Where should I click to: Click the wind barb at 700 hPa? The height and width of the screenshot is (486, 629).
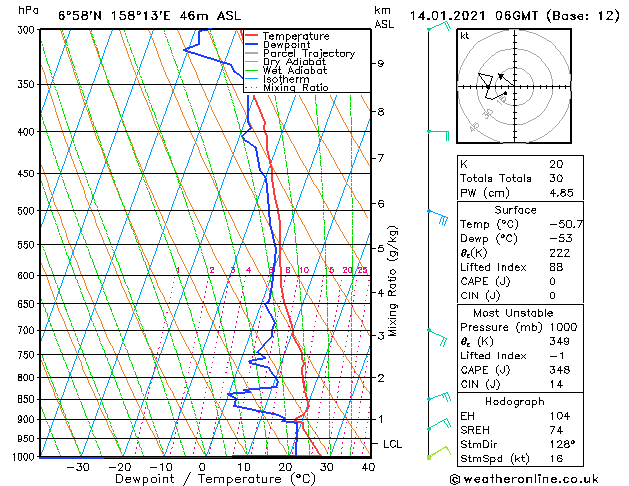pos(437,337)
